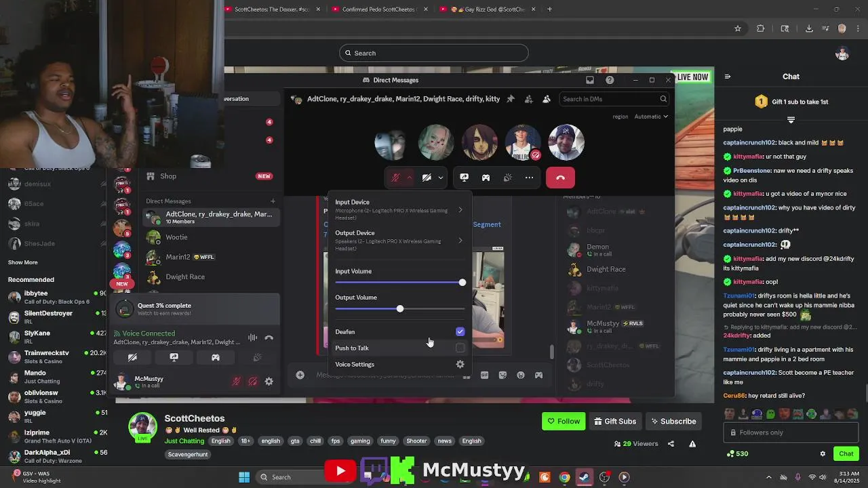Click the share screen icon in call controls
The height and width of the screenshot is (488, 868).
point(464,178)
